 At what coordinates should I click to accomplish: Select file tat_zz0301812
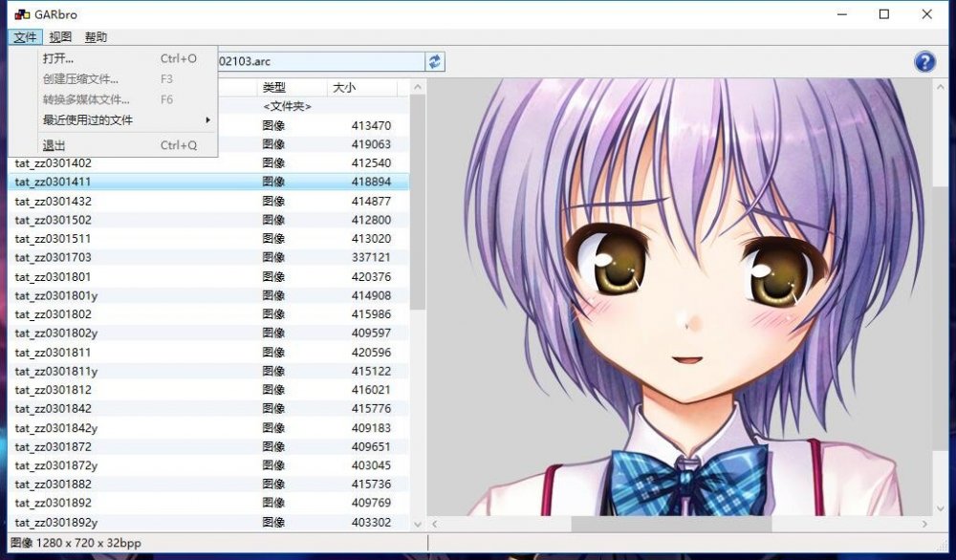(208, 390)
